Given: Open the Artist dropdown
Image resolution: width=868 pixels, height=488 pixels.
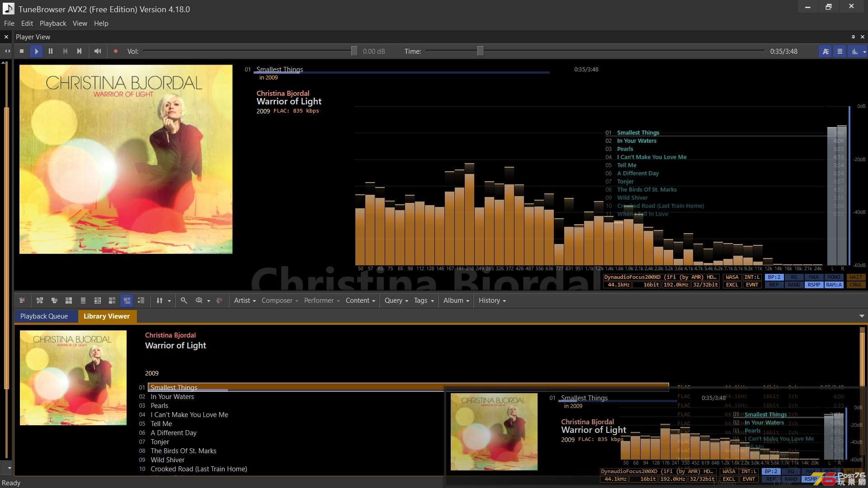Looking at the screenshot, I should click(245, 300).
